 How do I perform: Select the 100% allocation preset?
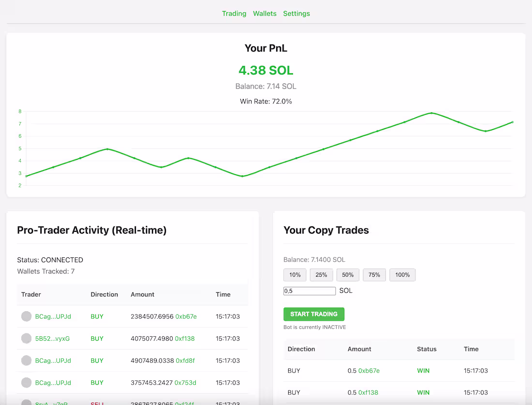402,274
